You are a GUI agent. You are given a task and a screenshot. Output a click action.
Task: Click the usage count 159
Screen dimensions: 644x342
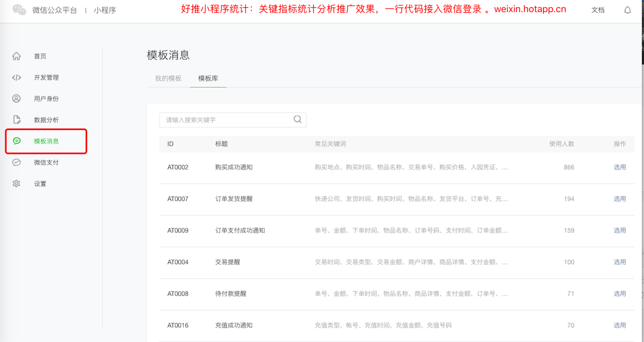pyautogui.click(x=569, y=230)
